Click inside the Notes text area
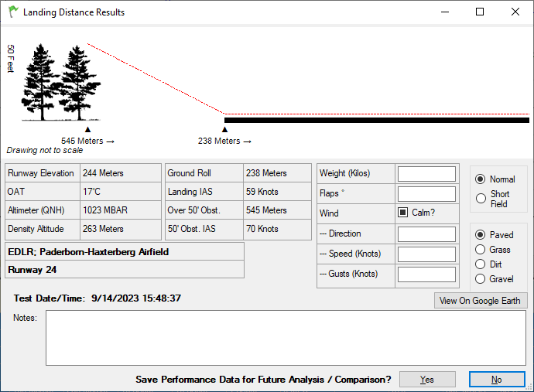 pos(286,338)
